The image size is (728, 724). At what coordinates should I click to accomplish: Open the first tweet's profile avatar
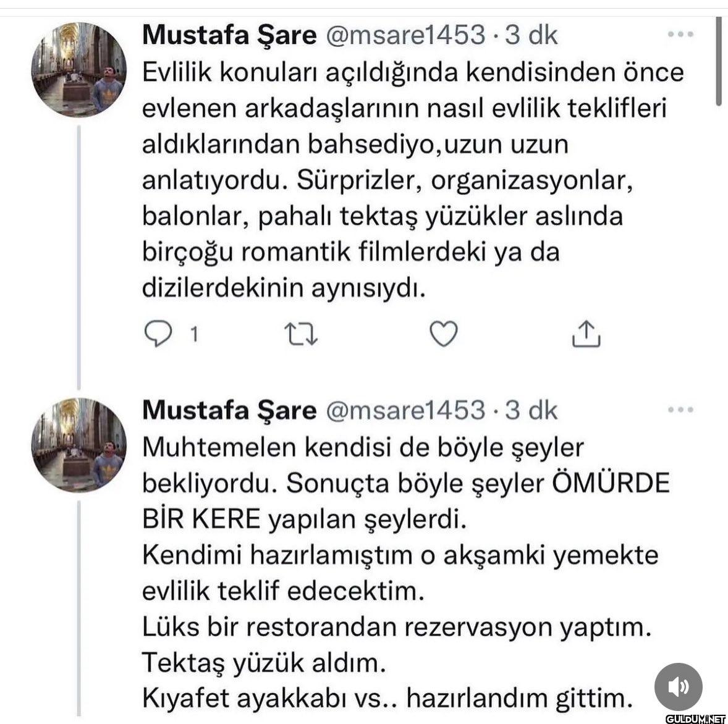tap(79, 70)
